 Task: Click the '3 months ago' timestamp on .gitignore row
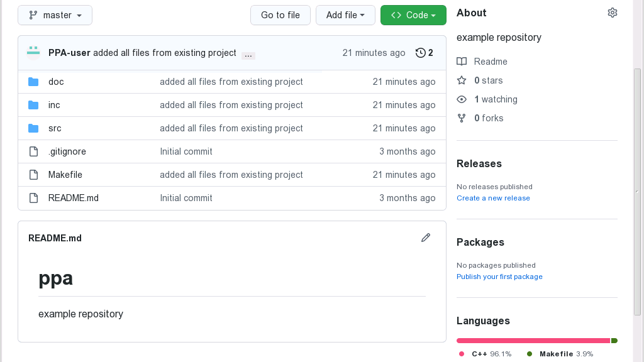click(x=407, y=151)
